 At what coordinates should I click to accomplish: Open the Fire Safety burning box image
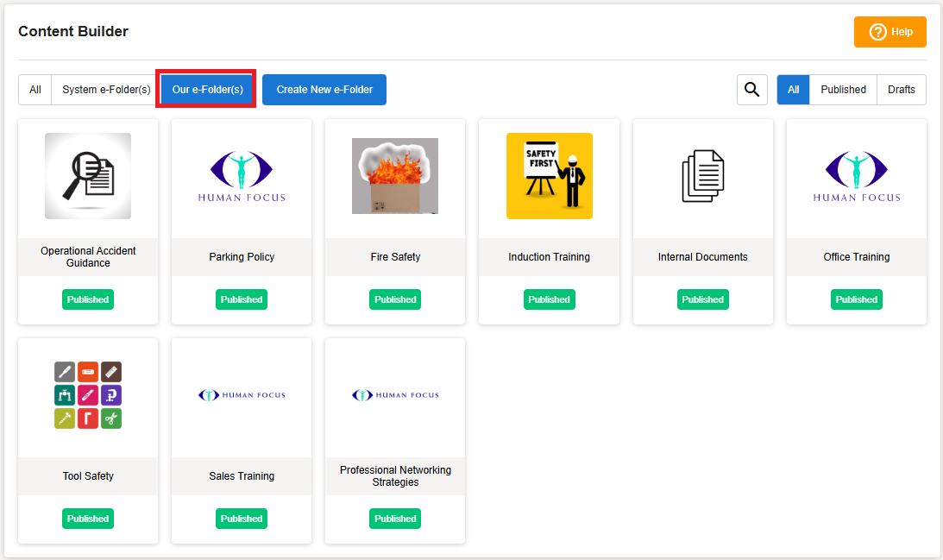coord(395,176)
